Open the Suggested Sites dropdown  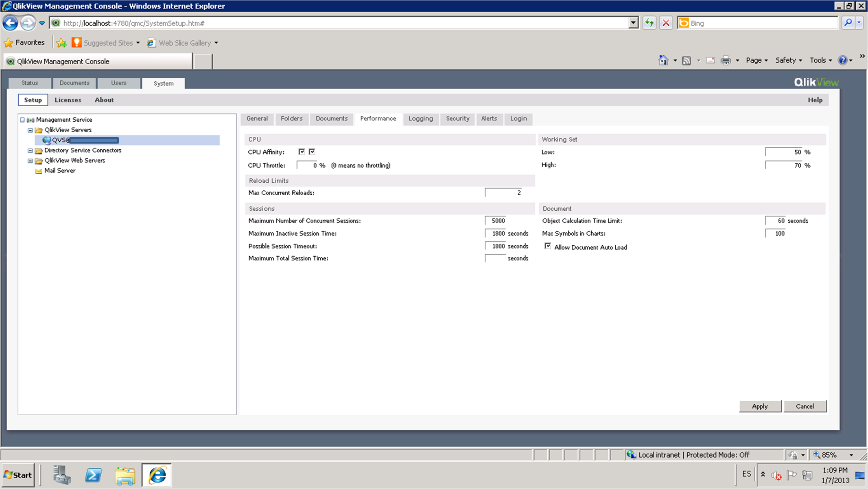point(138,43)
